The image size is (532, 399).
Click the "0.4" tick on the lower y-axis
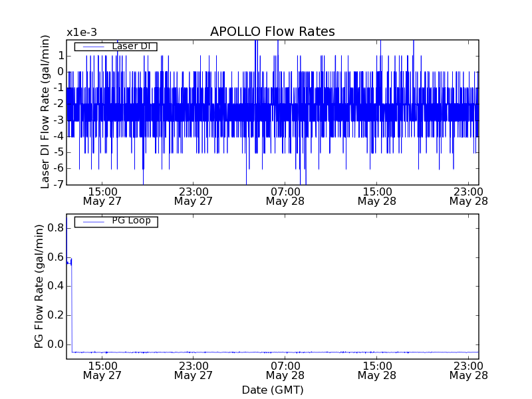tap(55, 286)
